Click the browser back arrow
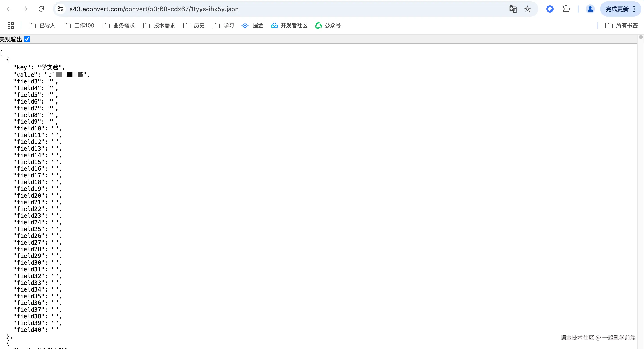This screenshot has width=644, height=349. (9, 9)
